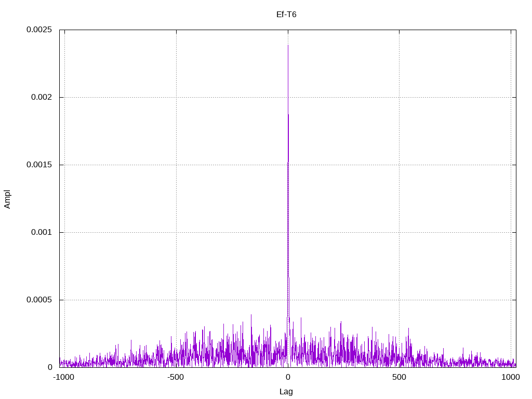Click the Y-axis value 0.001
532x399 pixels.
point(42,232)
